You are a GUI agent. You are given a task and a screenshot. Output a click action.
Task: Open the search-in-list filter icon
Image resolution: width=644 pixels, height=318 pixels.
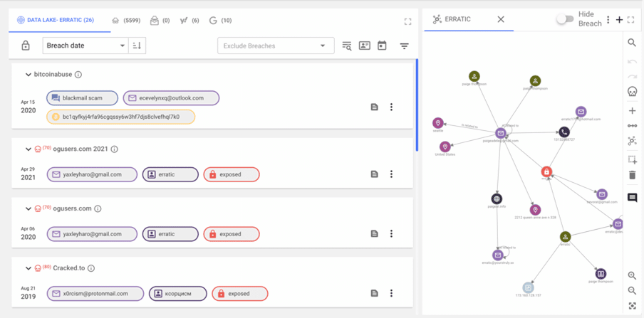pyautogui.click(x=347, y=46)
